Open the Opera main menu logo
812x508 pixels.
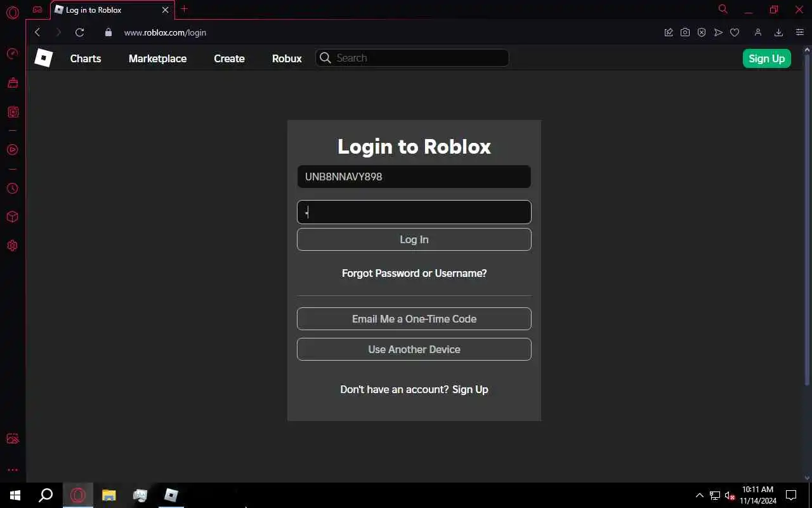pos(12,11)
